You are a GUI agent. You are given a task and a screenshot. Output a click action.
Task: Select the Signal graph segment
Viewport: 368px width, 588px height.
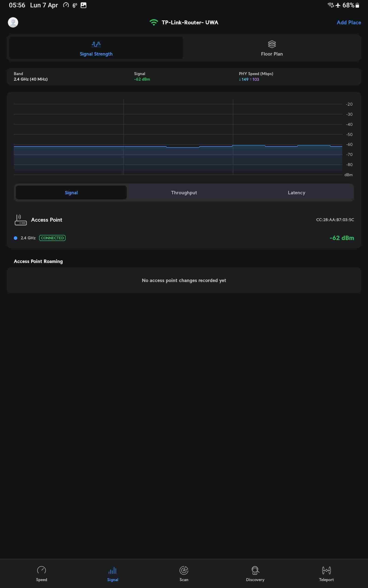[71, 193]
